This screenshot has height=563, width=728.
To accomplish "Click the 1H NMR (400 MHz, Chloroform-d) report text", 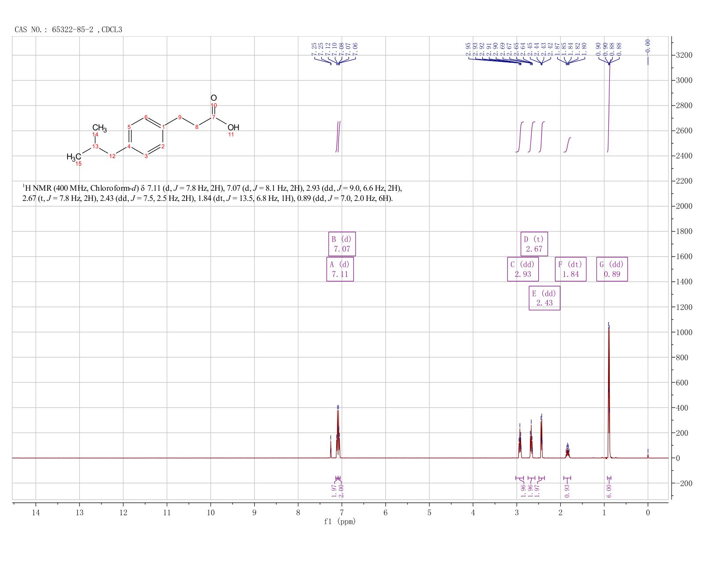I will pos(212,193).
